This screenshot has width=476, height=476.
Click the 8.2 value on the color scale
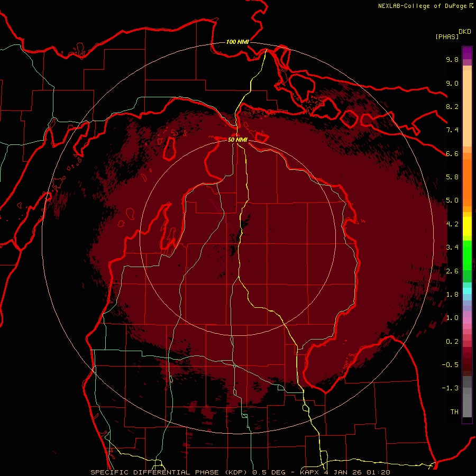click(x=452, y=106)
